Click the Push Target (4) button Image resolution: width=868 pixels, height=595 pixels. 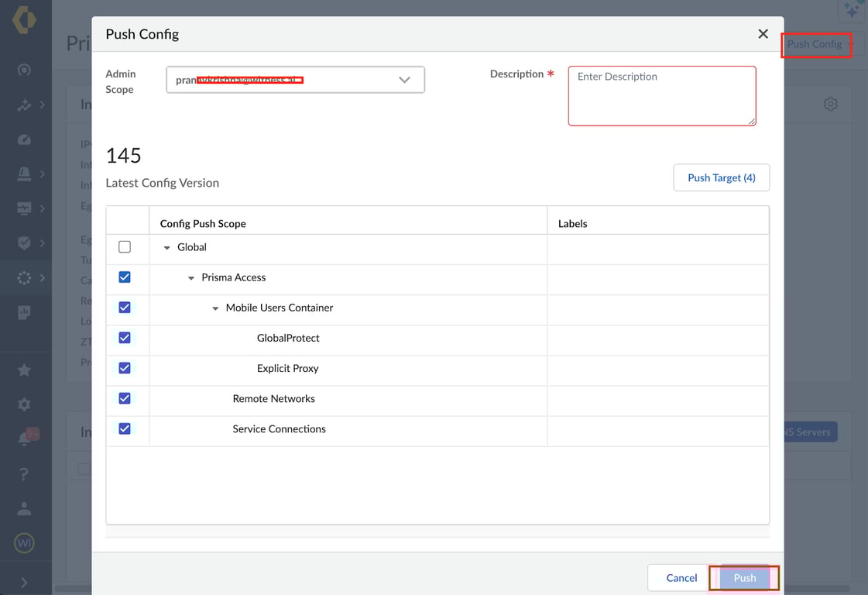click(x=721, y=177)
